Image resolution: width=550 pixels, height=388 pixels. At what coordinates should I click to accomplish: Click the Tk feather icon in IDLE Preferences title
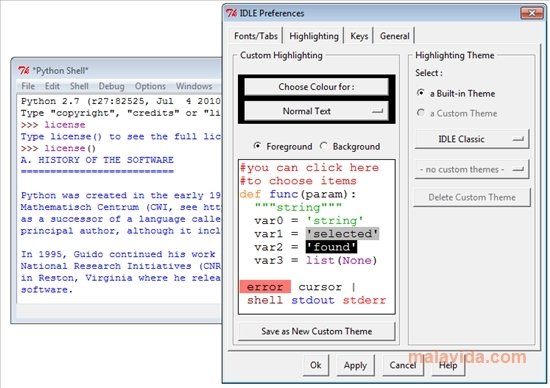click(x=231, y=13)
